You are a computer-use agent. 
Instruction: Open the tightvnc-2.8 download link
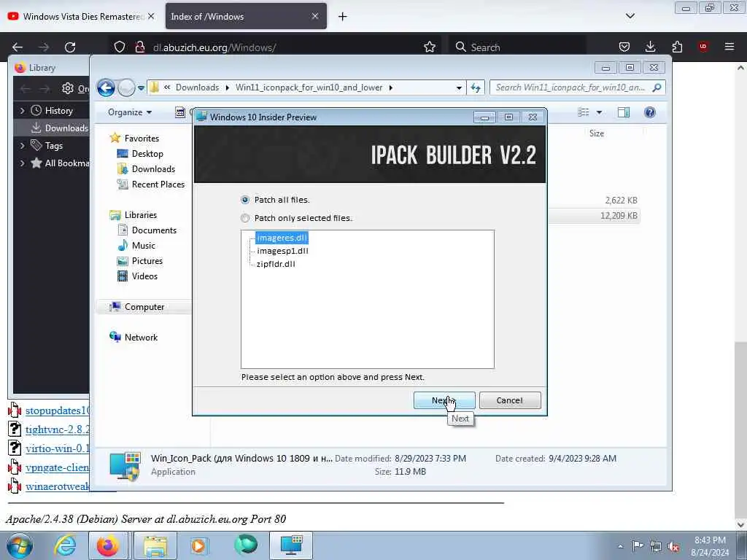pos(58,429)
